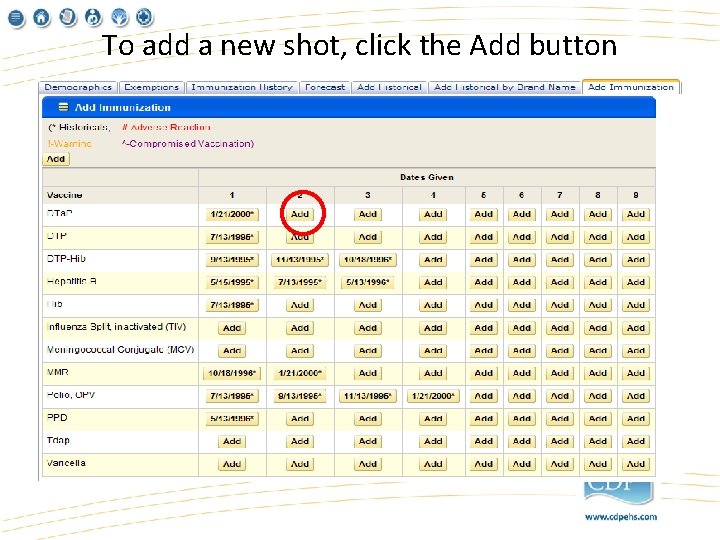Click DTaP dose 1 date 1/21/2000
The height and width of the screenshot is (540, 720).
click(x=232, y=214)
